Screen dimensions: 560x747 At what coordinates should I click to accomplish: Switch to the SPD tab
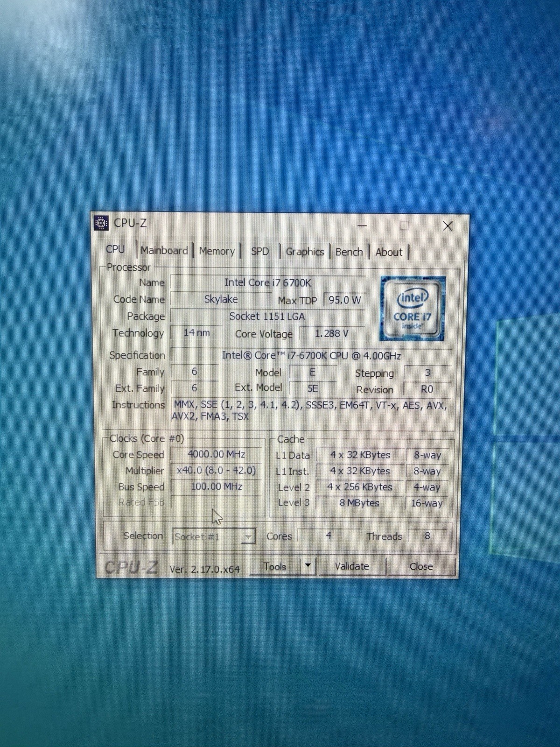[260, 252]
